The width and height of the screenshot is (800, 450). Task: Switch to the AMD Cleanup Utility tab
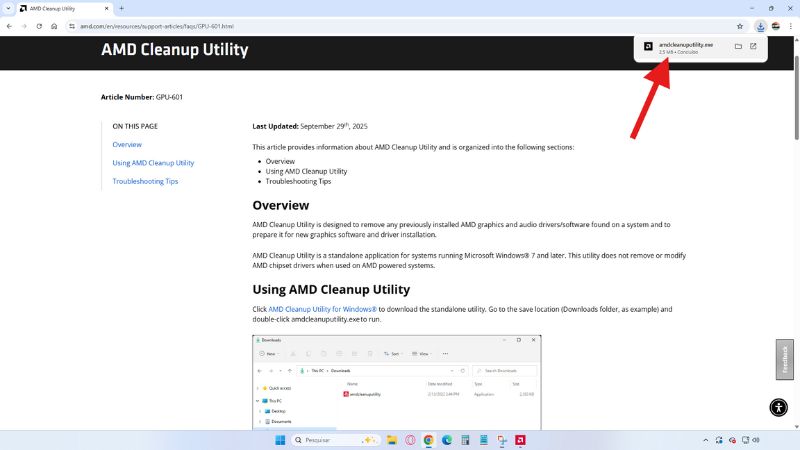pyautogui.click(x=60, y=8)
